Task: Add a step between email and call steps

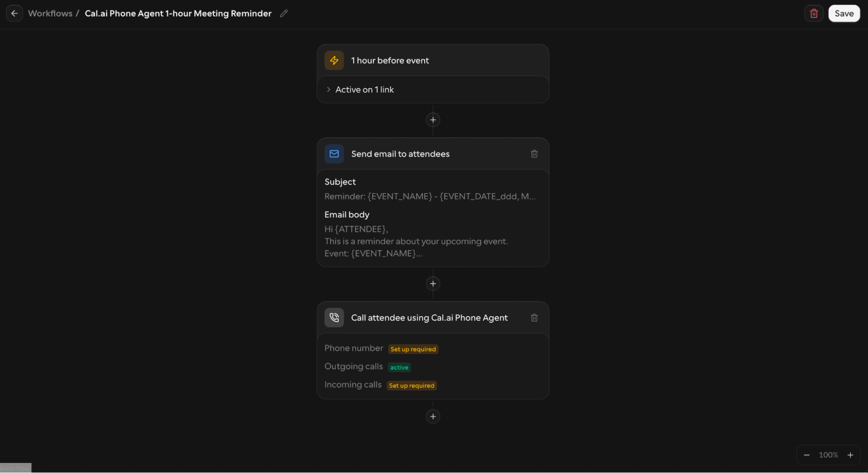Action: tap(433, 284)
